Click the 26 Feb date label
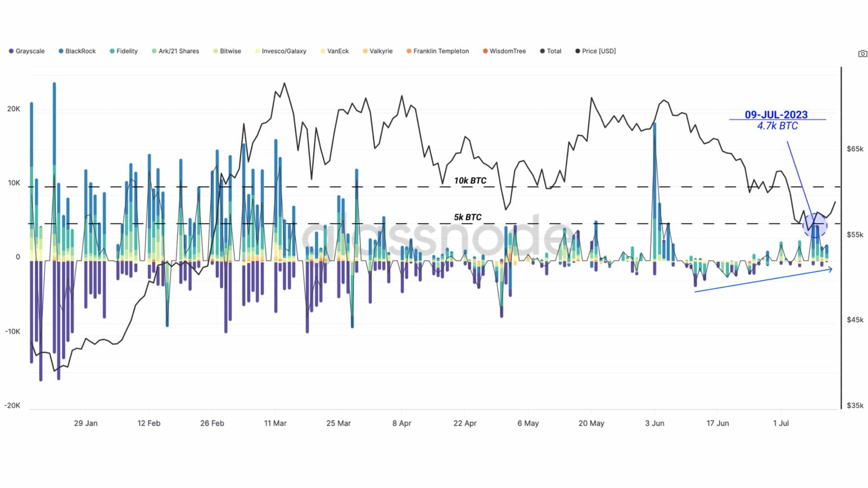This screenshot has width=868, height=488. pos(212,423)
